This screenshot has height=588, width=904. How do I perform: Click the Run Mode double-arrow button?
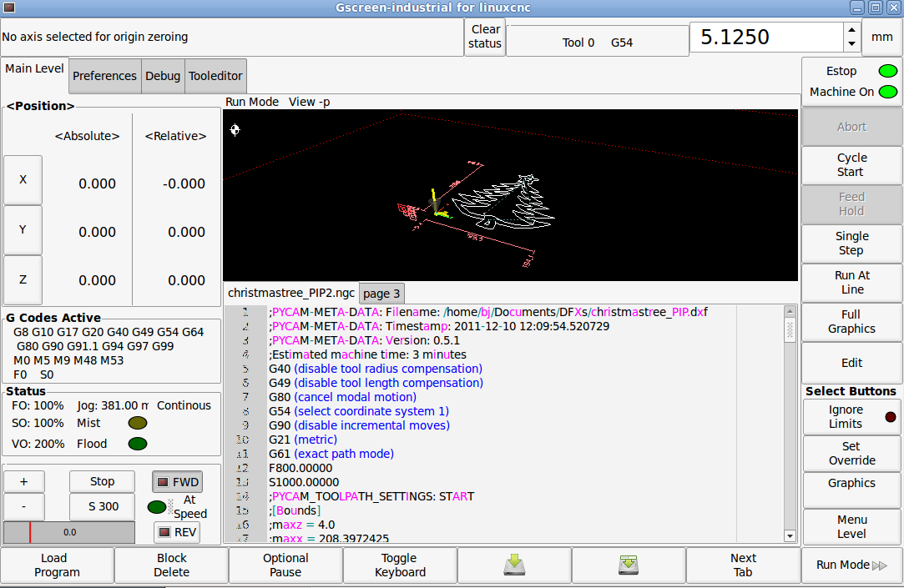(x=851, y=565)
